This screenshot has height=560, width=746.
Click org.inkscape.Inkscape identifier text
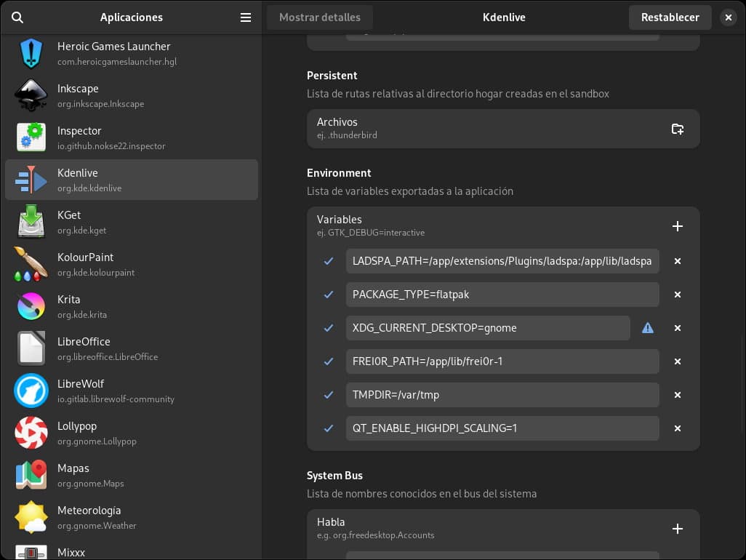[100, 104]
